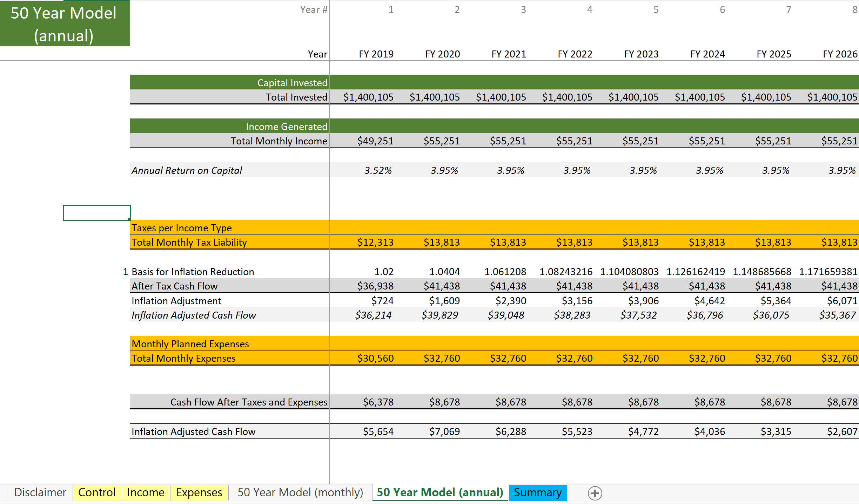Select the FY 2025 column header
This screenshot has height=504, width=859.
coord(774,54)
